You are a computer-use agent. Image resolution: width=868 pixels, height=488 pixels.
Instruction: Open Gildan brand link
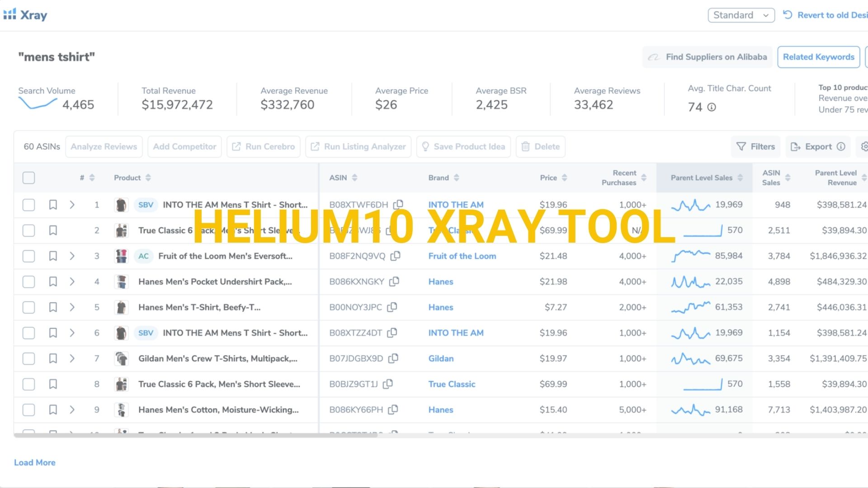[x=441, y=358]
